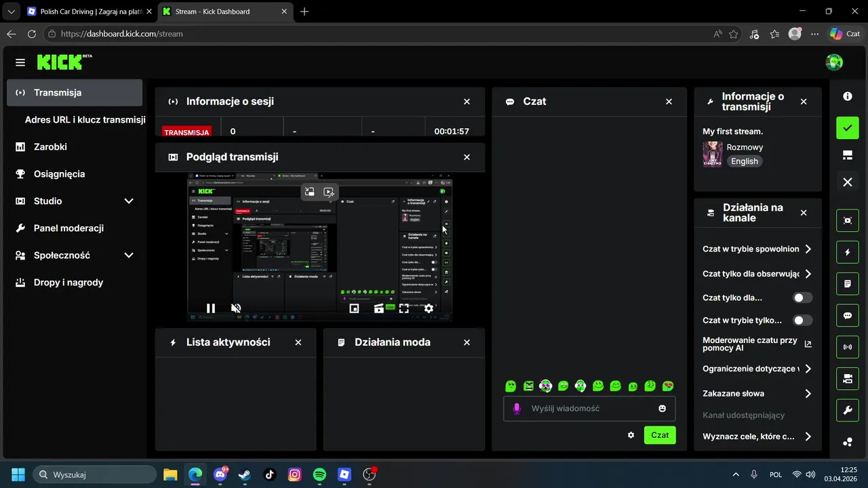
Task: Toggle the wrench stream info widget in right sidebar
Action: 848,410
